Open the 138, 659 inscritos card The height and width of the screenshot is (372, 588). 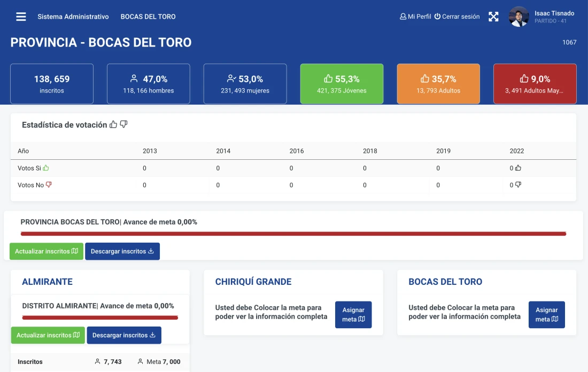[52, 83]
